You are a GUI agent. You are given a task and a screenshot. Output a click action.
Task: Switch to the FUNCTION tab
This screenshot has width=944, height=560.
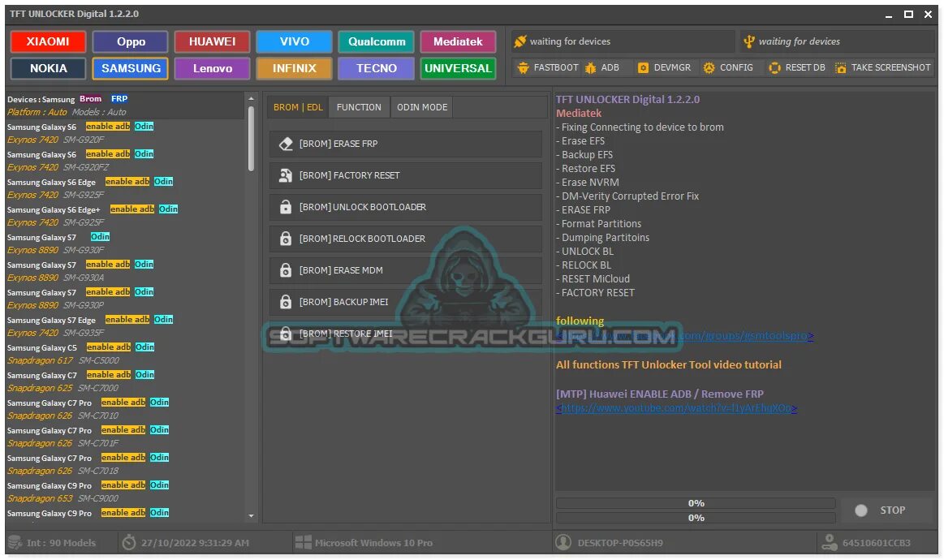(359, 107)
